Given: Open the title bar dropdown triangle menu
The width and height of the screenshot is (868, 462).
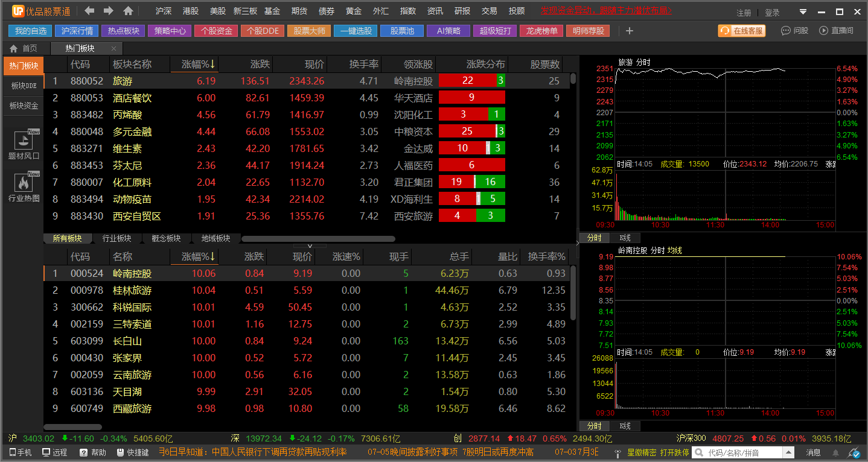Looking at the screenshot, I should (x=803, y=11).
